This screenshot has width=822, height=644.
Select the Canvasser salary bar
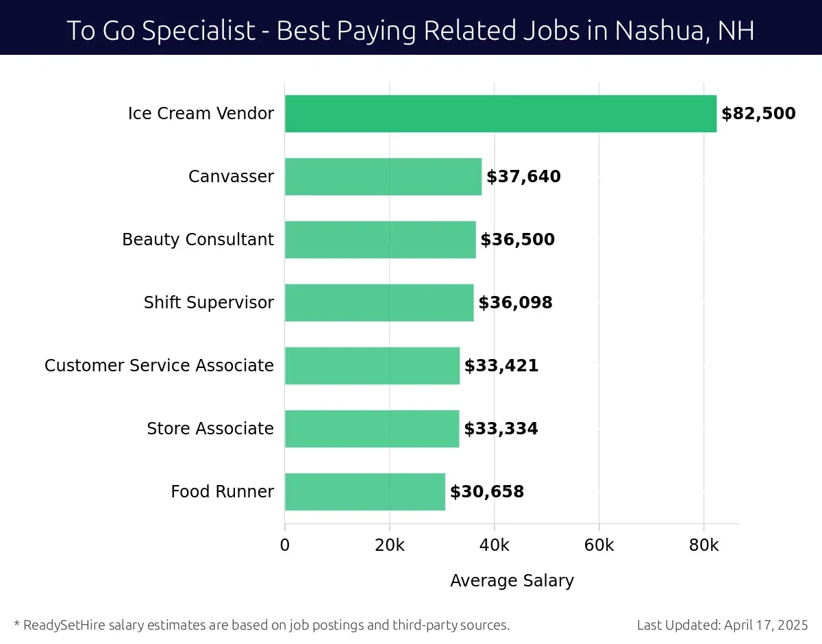coord(383,177)
